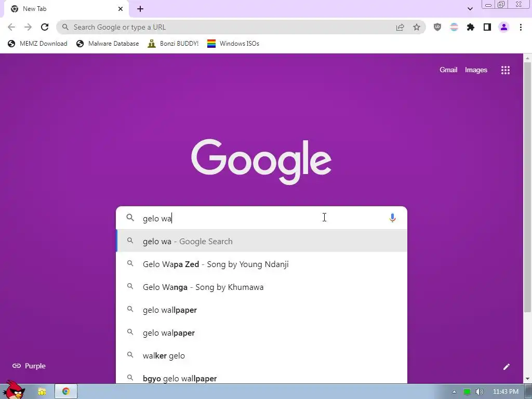Open the green tray status icon

point(467,392)
